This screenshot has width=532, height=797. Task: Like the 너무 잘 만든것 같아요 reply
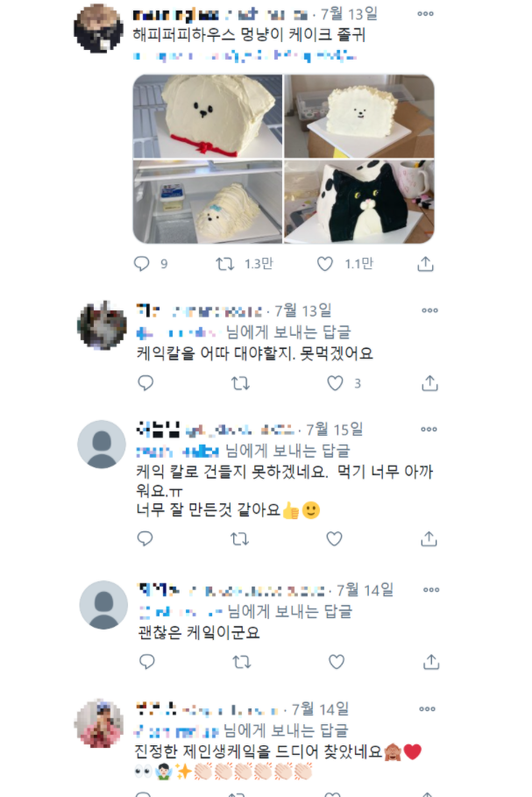(x=334, y=538)
